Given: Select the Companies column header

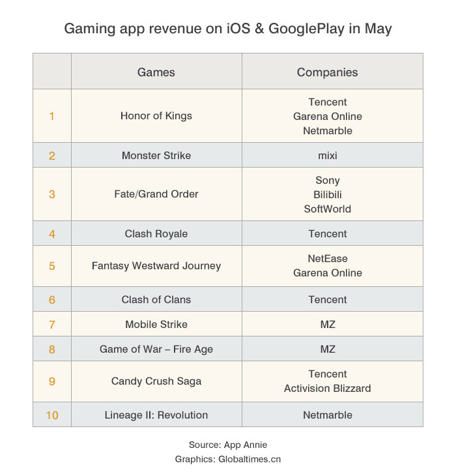Looking at the screenshot, I should (327, 72).
